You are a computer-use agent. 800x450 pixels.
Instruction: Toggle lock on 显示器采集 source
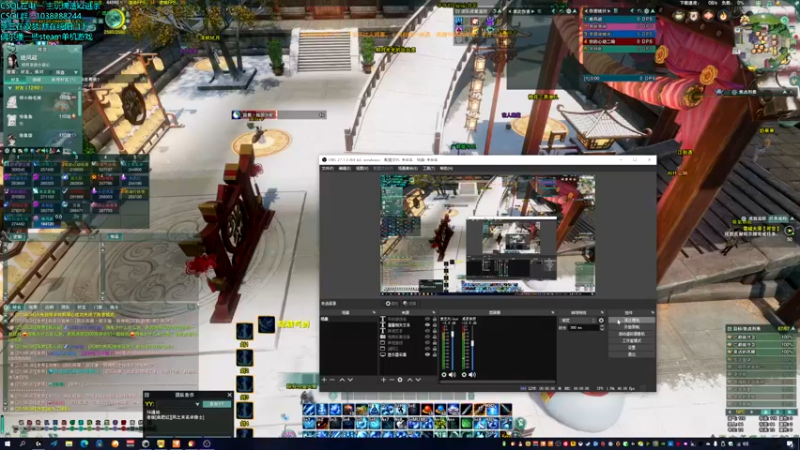click(x=435, y=355)
